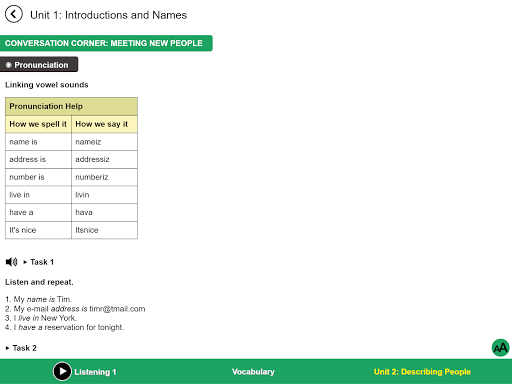Click the Pronunciation Help table header

[x=71, y=106]
